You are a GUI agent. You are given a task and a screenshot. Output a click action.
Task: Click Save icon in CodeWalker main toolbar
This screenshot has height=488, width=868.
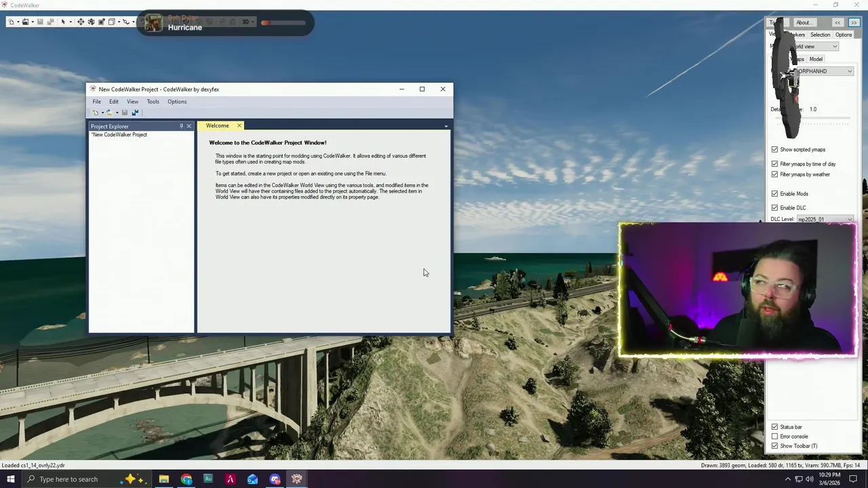point(40,22)
